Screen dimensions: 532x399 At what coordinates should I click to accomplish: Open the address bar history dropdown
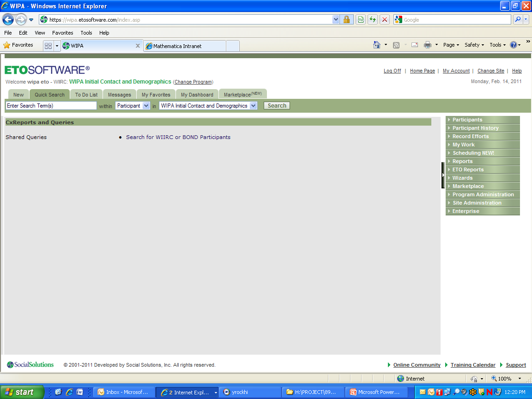pyautogui.click(x=336, y=20)
